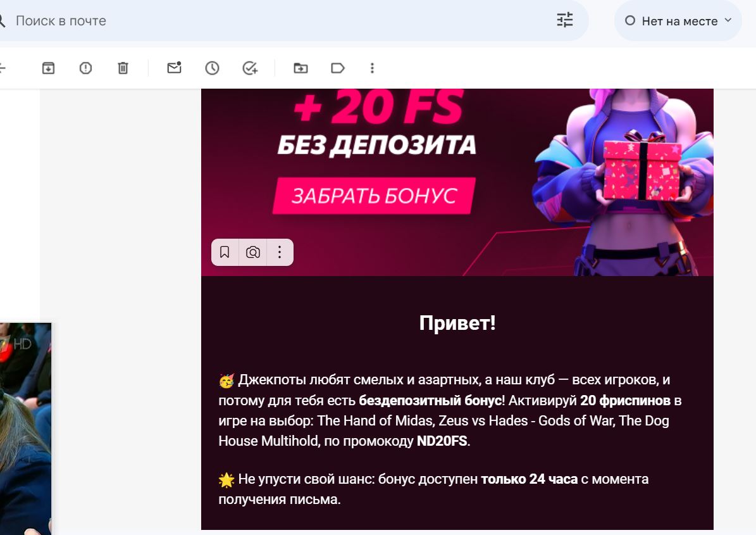Report this email as spam
The image size is (756, 535).
[x=85, y=68]
